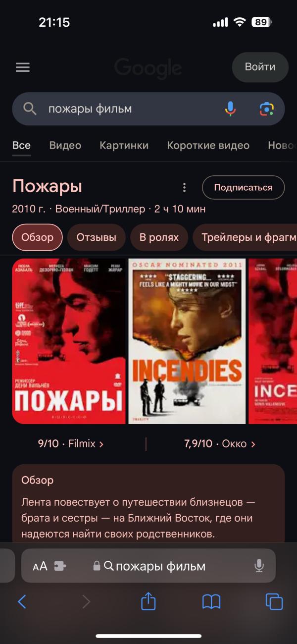This screenshot has width=297, height=644.
Task: Switch to the Картинки tab
Action: point(124,145)
